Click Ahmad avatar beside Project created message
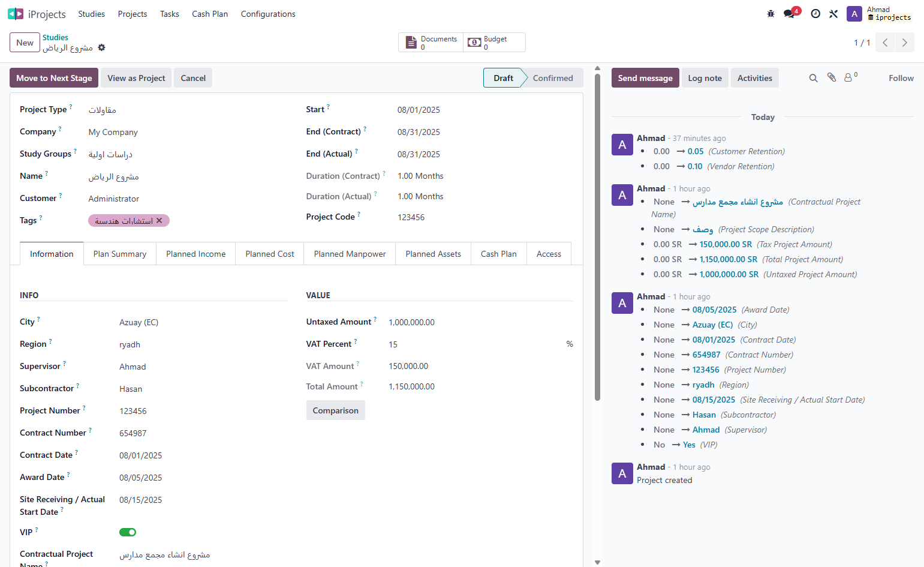Viewport: 924px width, 567px height. [x=622, y=473]
